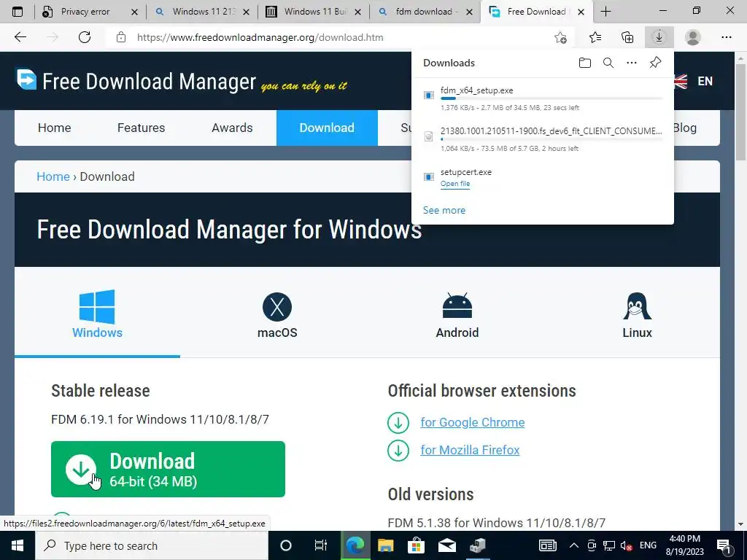Open the Home menu item
This screenshot has height=560, width=747.
(54, 128)
